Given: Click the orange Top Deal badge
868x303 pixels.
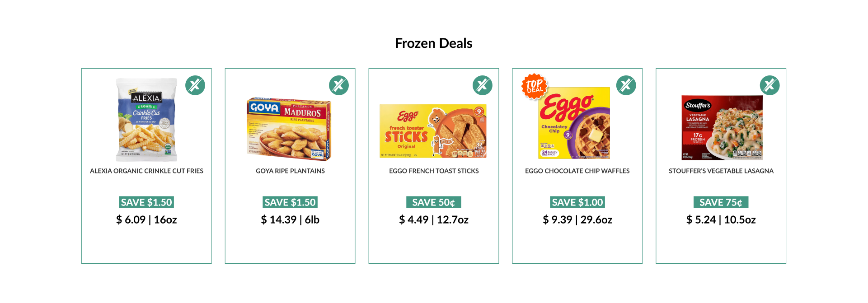Looking at the screenshot, I should (535, 86).
